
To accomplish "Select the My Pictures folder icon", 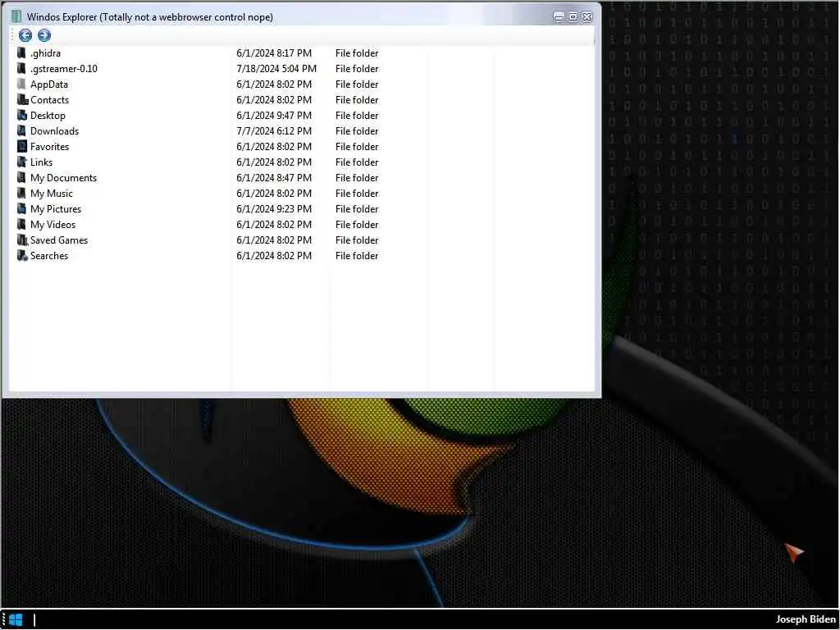I will (x=21, y=208).
